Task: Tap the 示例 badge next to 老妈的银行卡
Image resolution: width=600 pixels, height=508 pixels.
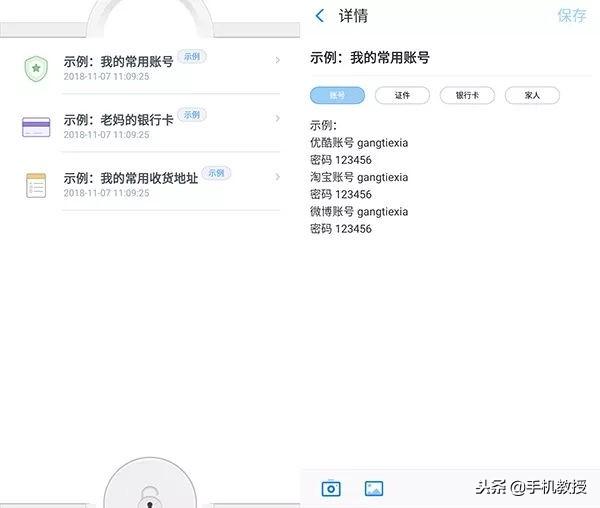Action: [192, 115]
